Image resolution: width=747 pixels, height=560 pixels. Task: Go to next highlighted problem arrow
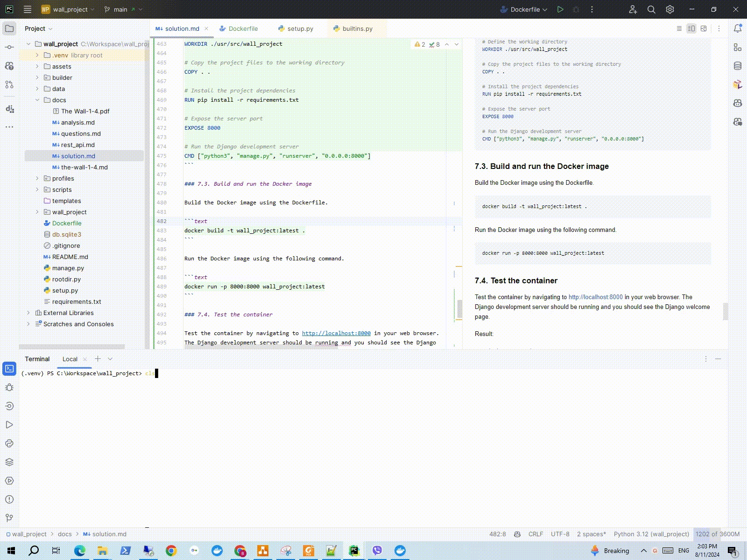click(457, 44)
